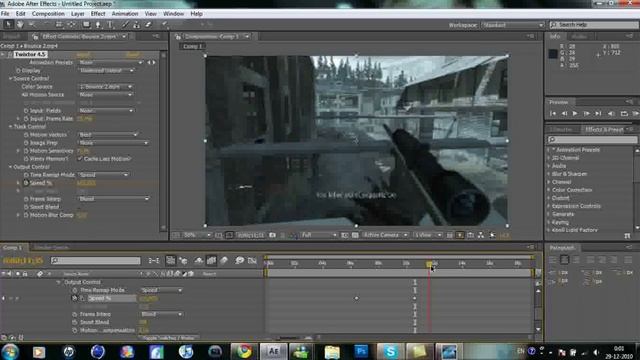640x360 pixels.
Task: Select the Eraser tool
Action: 148,24
